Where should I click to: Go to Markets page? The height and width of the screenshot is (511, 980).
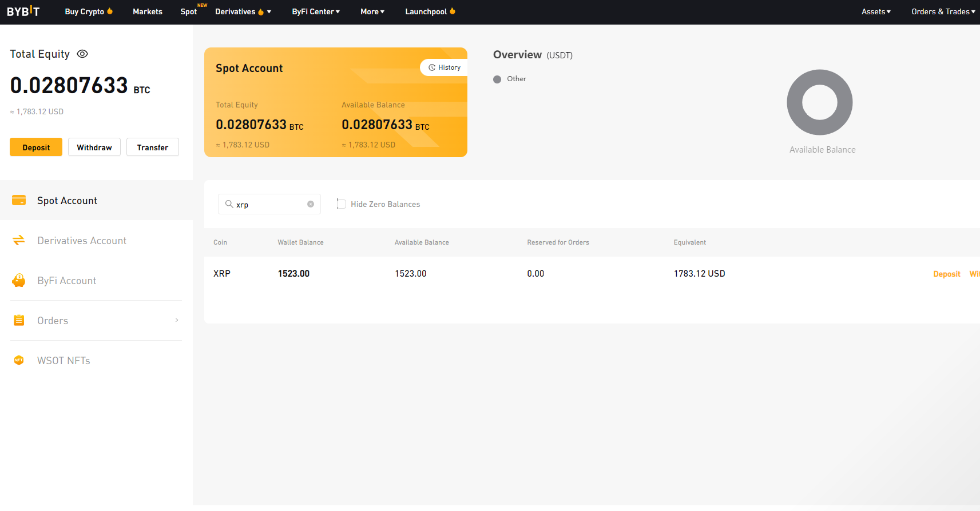pos(148,11)
